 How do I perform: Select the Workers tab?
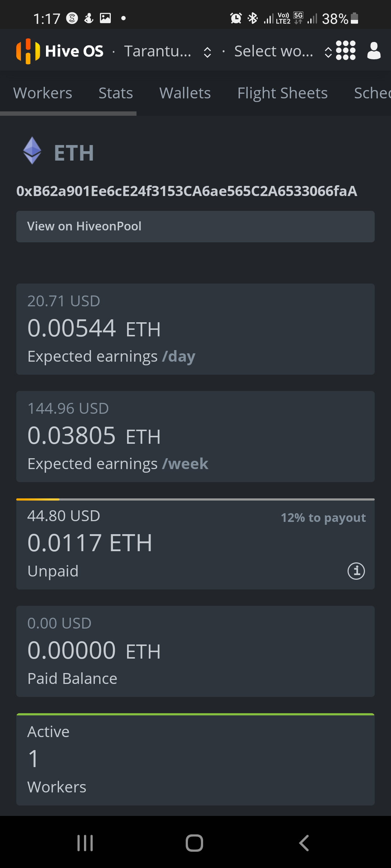pyautogui.click(x=43, y=93)
